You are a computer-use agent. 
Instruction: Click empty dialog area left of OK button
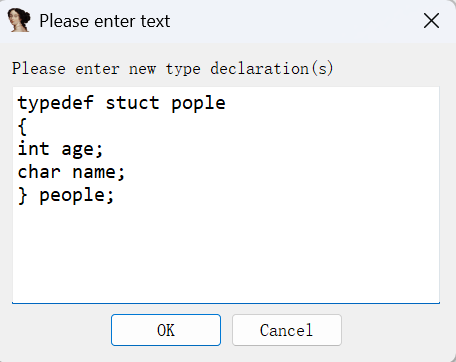60,330
